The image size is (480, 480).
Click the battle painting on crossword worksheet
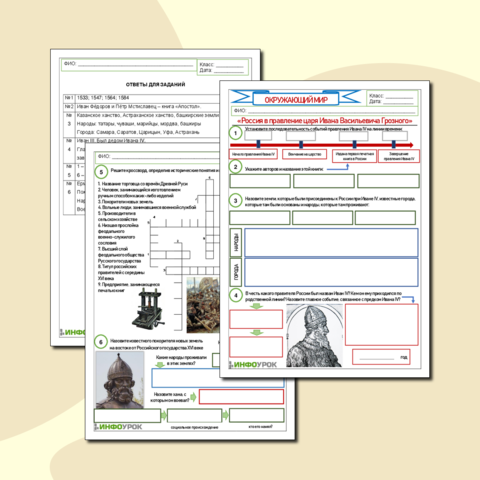[x=203, y=305]
